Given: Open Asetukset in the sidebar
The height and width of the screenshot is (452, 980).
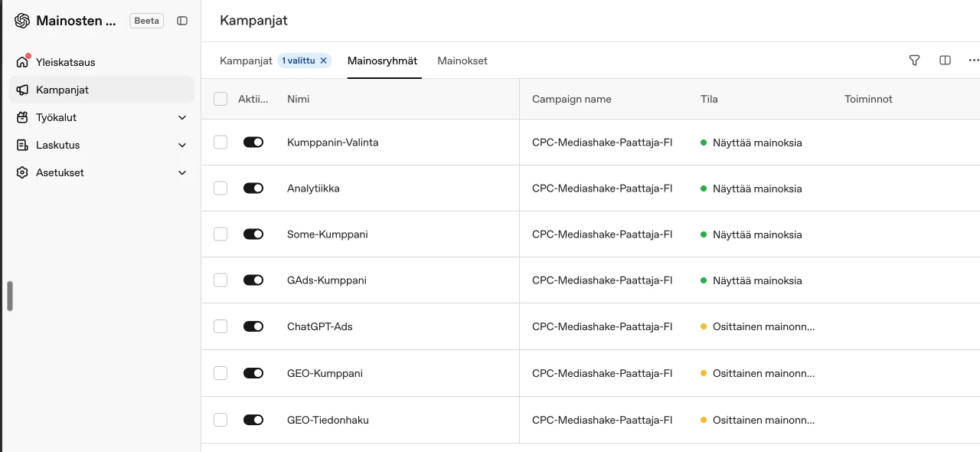Looking at the screenshot, I should (x=101, y=172).
